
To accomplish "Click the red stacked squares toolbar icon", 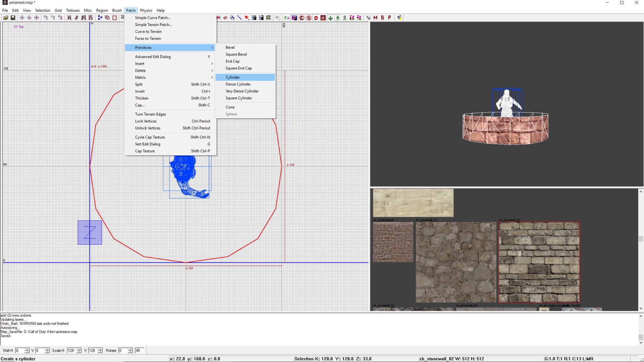I will point(247,18).
